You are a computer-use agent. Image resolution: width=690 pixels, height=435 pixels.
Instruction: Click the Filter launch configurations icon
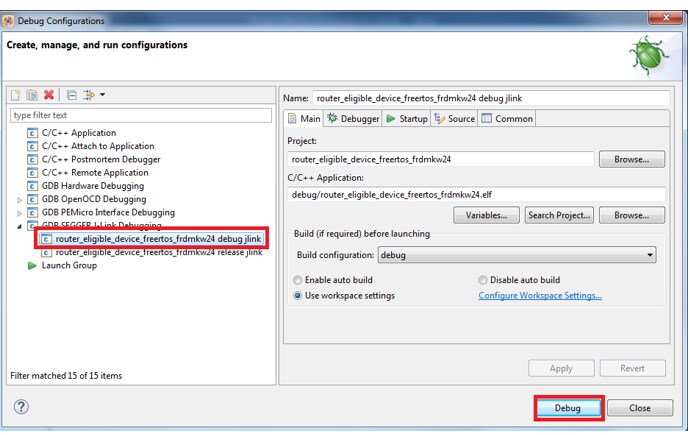tap(89, 95)
